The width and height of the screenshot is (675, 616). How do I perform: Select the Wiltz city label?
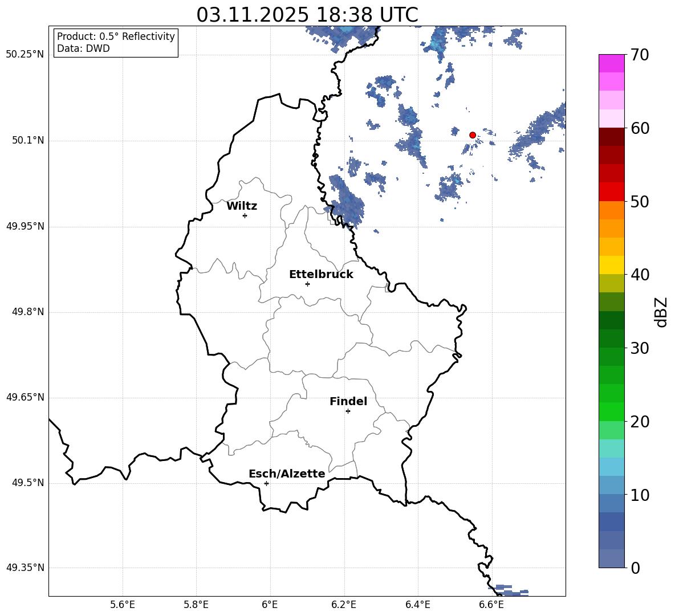242,206
